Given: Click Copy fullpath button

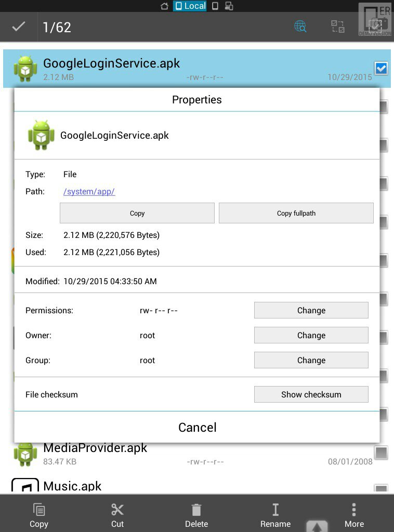Looking at the screenshot, I should click(x=296, y=213).
